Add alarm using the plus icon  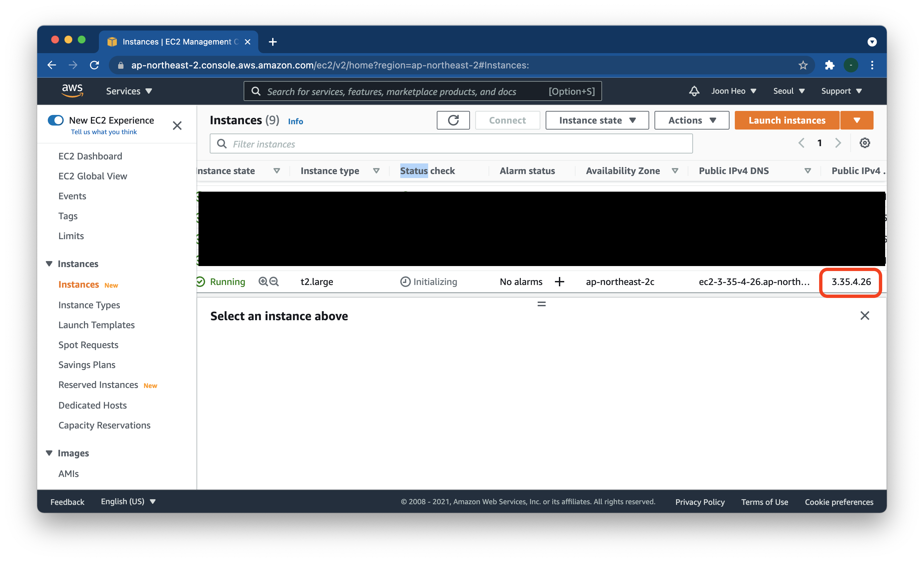point(559,282)
